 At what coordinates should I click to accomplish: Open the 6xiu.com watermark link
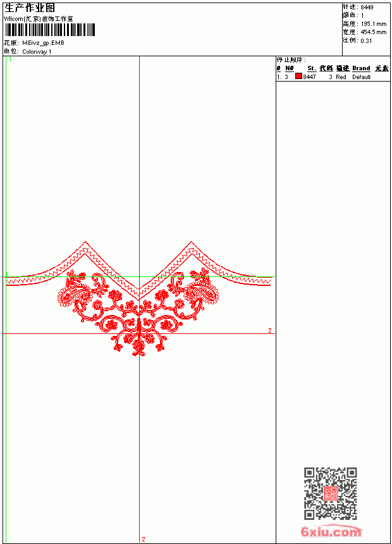coord(331,531)
